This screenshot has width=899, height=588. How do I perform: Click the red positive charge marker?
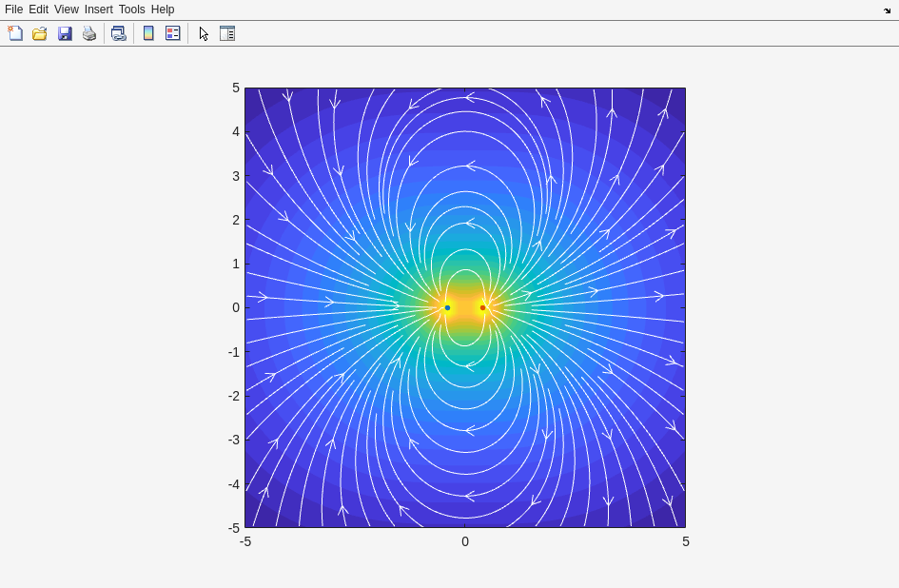[482, 307]
